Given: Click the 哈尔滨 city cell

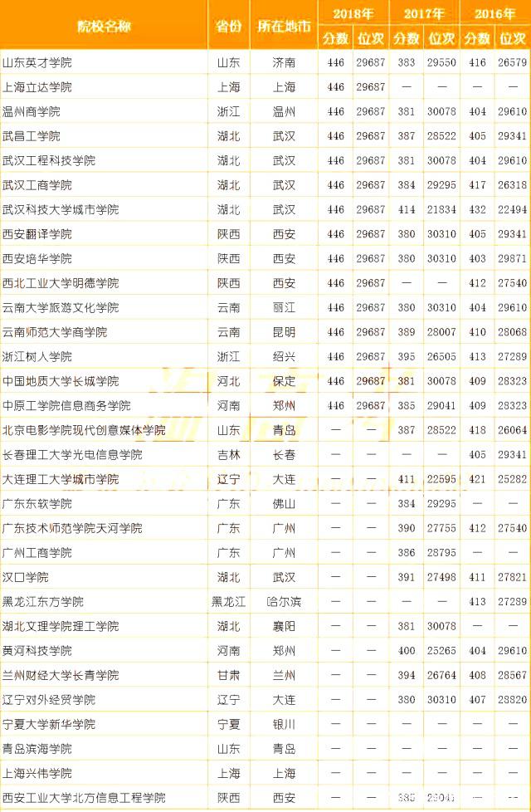Looking at the screenshot, I should pyautogui.click(x=284, y=601).
